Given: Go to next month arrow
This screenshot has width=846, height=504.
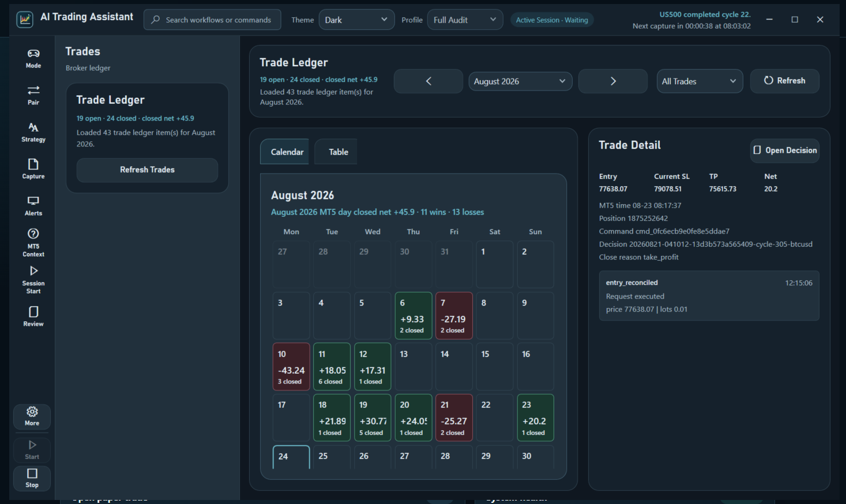Looking at the screenshot, I should (x=613, y=81).
